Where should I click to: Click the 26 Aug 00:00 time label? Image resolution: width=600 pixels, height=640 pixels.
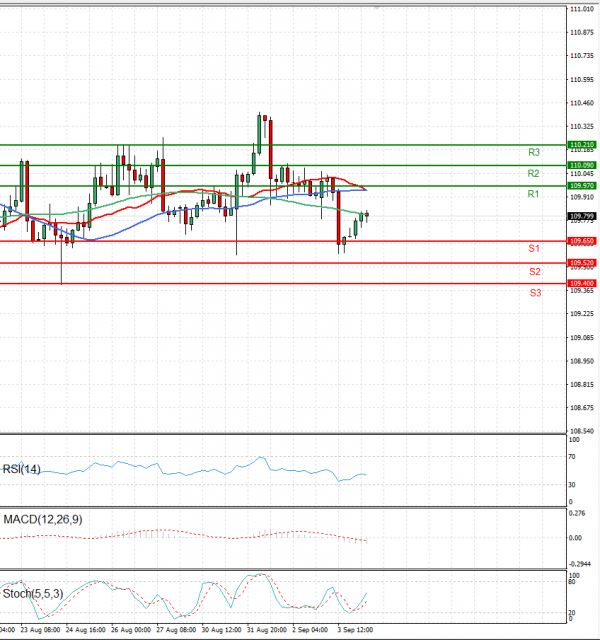131,630
